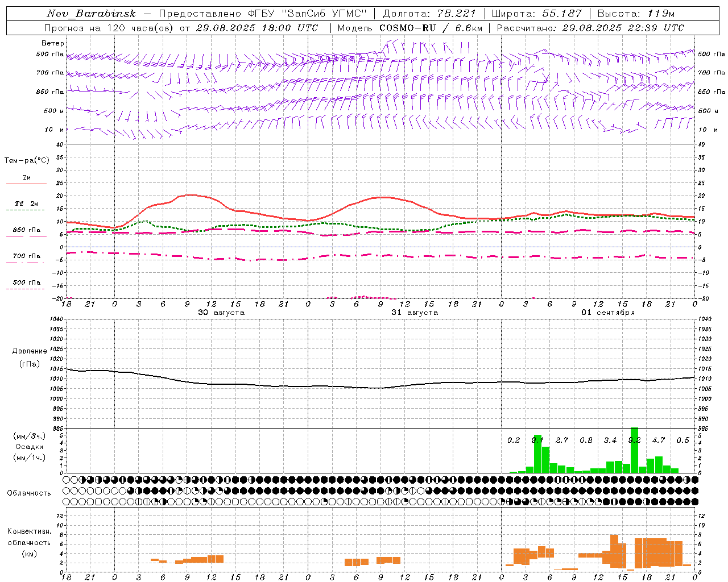The height and width of the screenshot is (582, 728).
Task: Click the '31 августа' date label
Action: coord(415,313)
